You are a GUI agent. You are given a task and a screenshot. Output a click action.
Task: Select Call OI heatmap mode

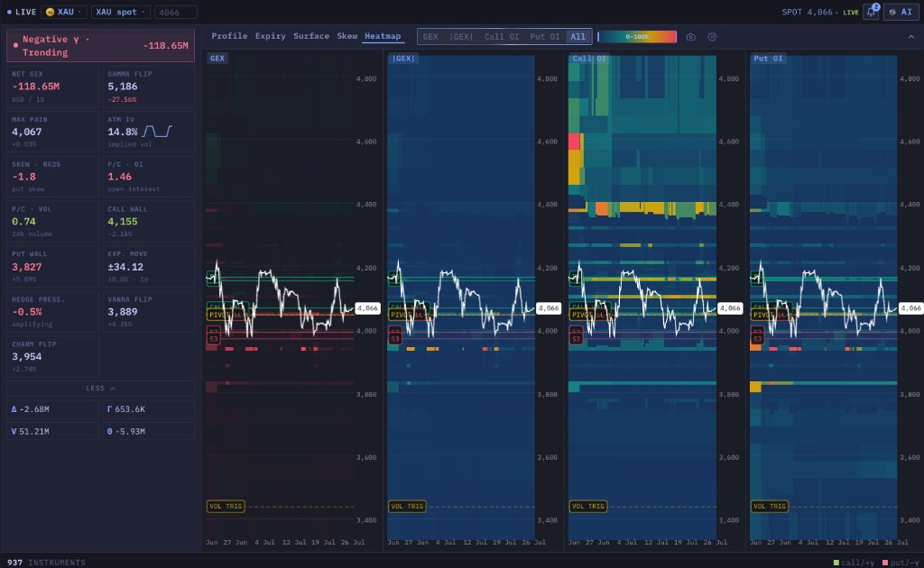tap(502, 36)
